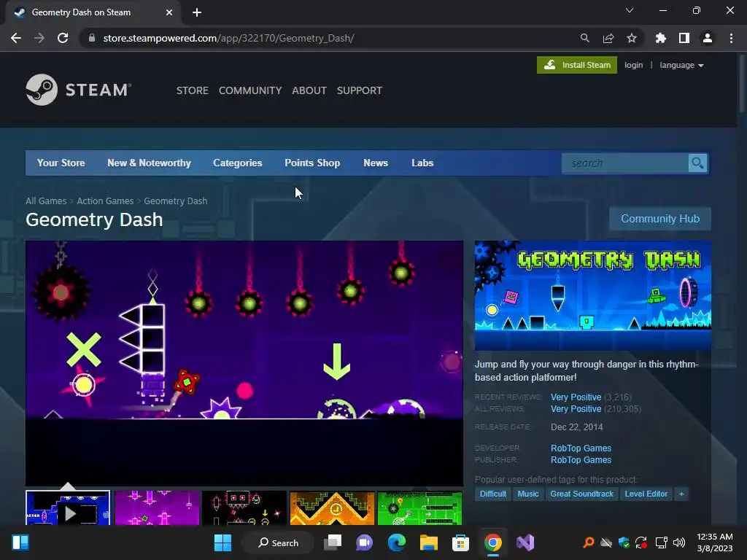
Task: Click the browser address bar URL
Action: click(228, 38)
